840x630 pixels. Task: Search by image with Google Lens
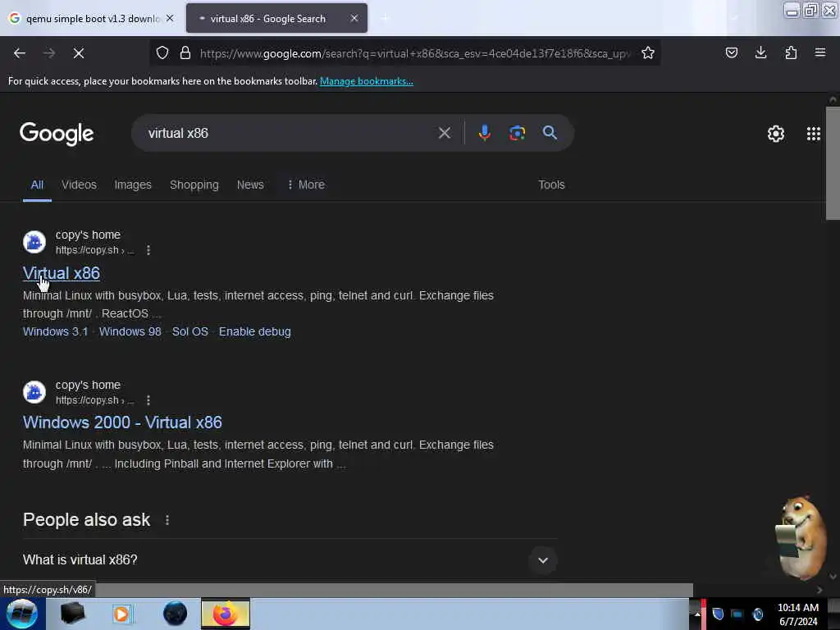point(517,133)
